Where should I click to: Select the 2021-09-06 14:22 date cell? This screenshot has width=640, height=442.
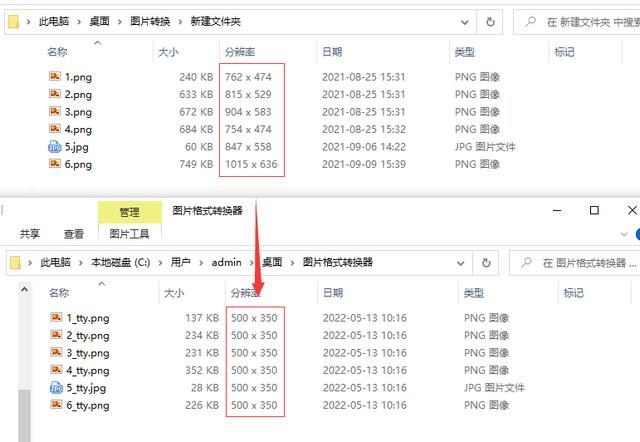click(364, 147)
